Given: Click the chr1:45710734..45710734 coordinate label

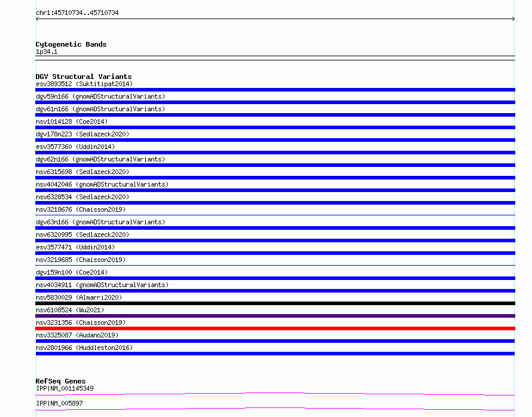Looking at the screenshot, I should tap(77, 13).
